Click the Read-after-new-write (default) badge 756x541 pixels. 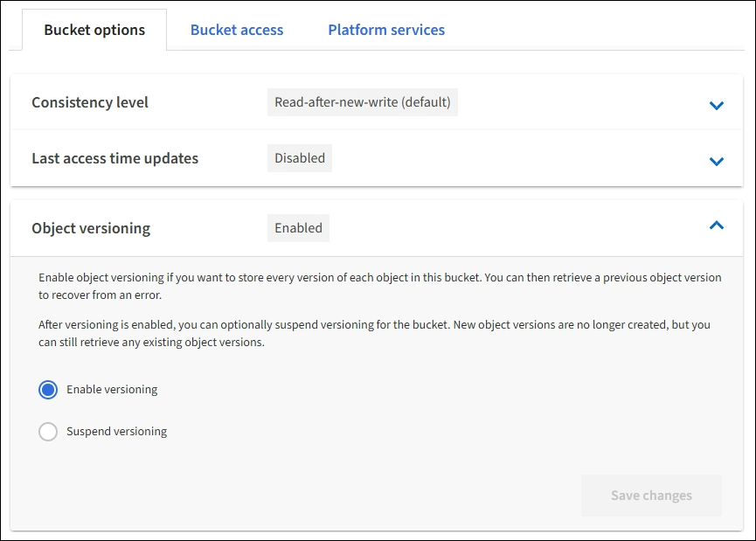point(363,102)
